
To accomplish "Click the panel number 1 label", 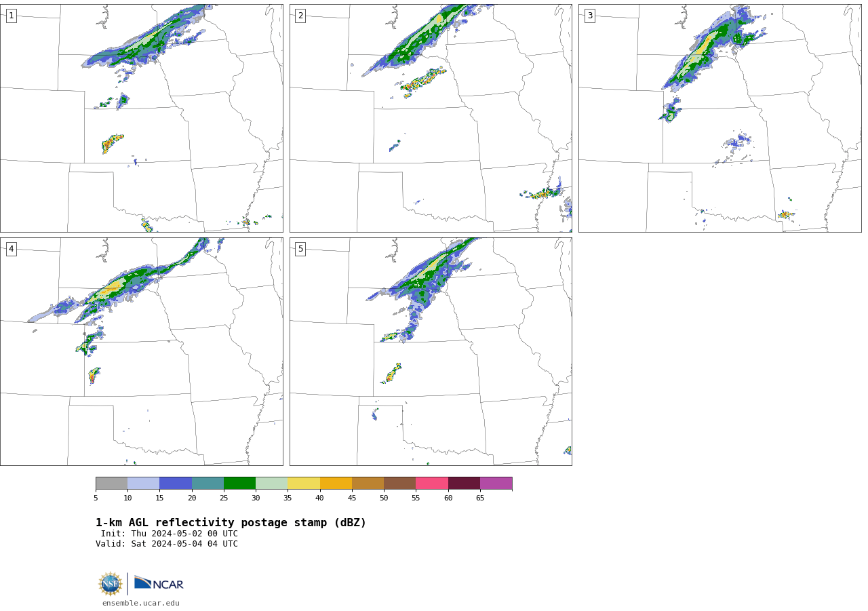I will click(x=11, y=16).
